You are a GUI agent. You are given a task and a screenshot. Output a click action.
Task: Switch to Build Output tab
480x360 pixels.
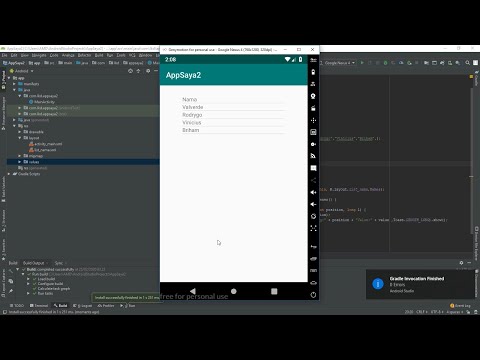tap(35, 263)
